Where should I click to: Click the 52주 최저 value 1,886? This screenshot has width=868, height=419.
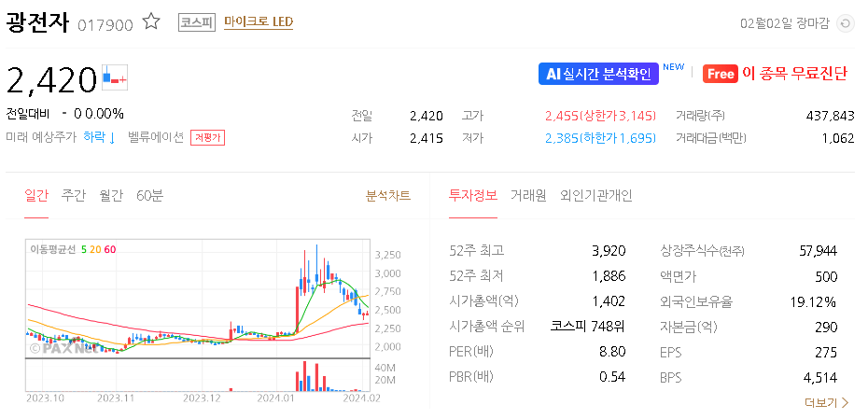pyautogui.click(x=609, y=276)
